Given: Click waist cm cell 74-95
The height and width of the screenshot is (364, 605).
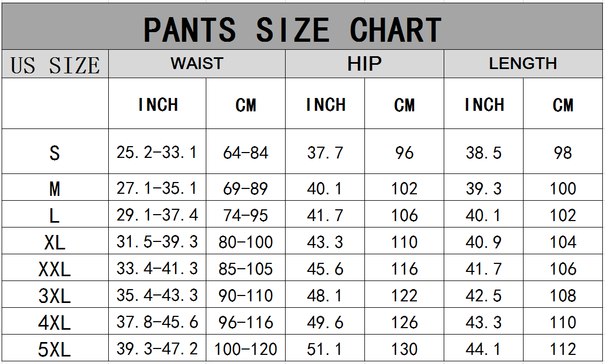Looking at the screenshot, I should click(245, 215).
